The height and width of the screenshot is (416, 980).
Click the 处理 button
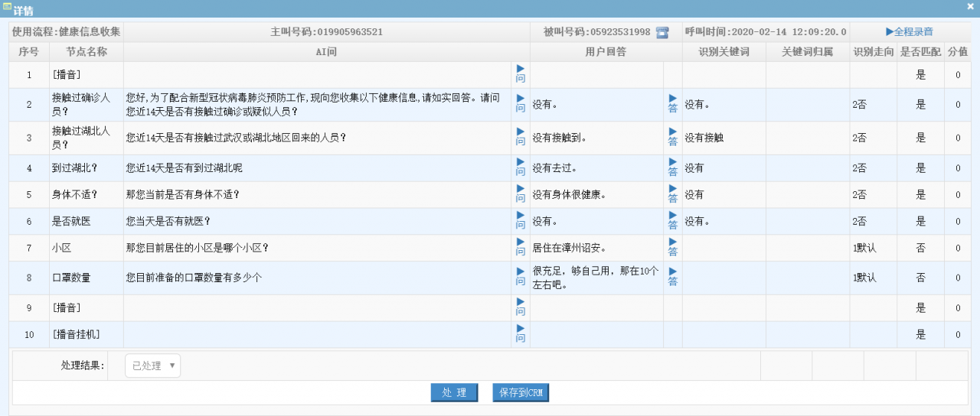point(454,392)
